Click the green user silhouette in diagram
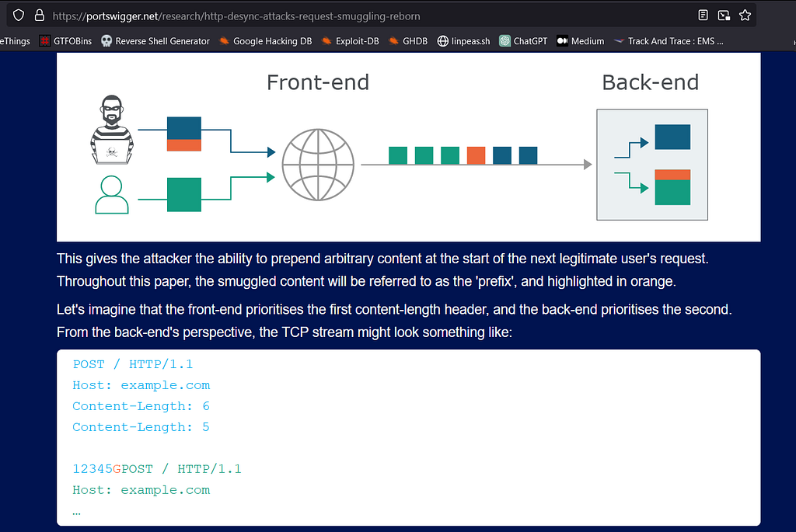Viewport: 796px width, 532px height. pyautogui.click(x=112, y=195)
